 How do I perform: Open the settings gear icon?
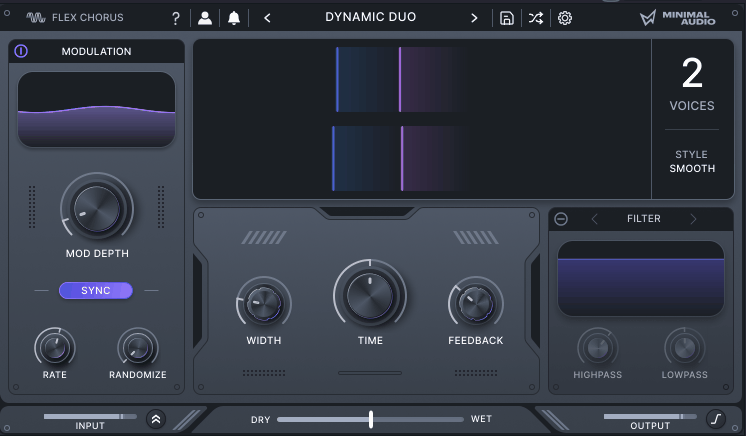565,18
